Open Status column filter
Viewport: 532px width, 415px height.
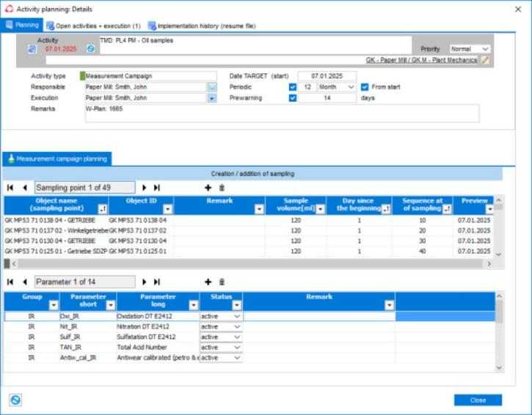tap(236, 306)
